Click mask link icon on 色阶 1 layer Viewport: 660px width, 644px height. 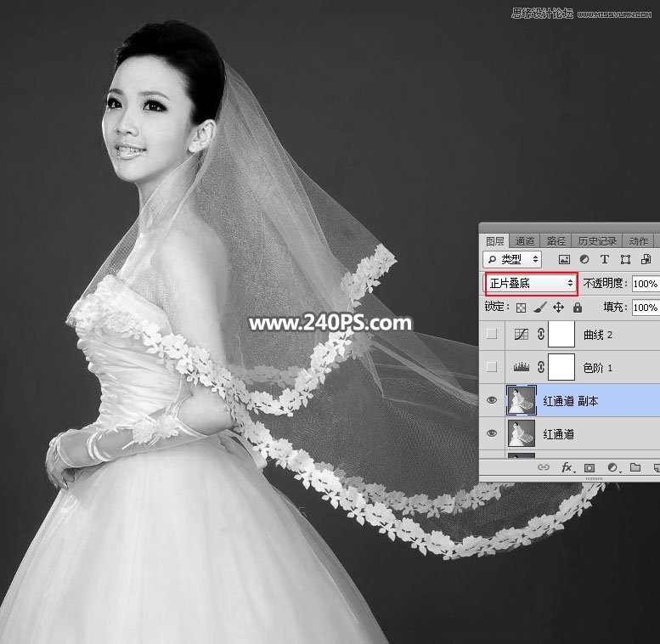[x=541, y=367]
